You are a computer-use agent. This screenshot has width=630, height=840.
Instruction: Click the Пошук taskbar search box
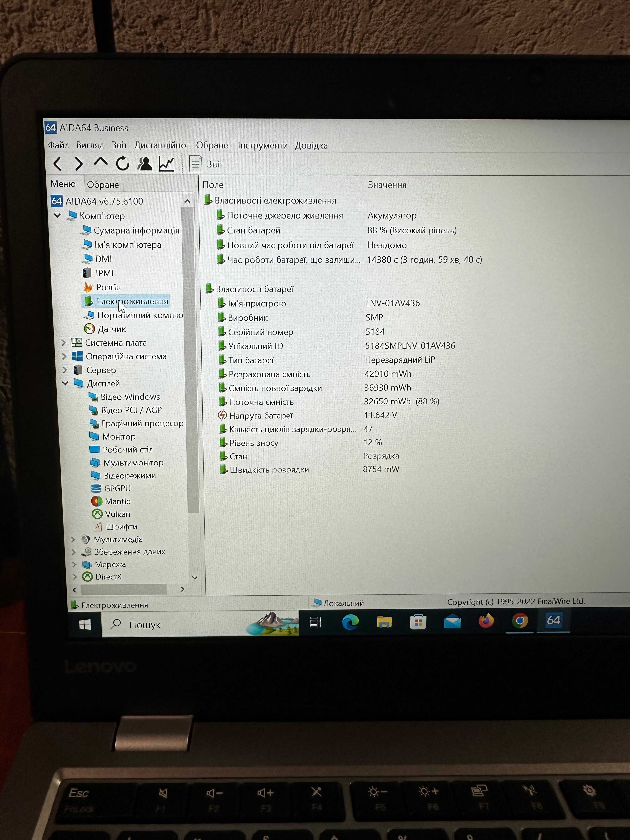pyautogui.click(x=200, y=624)
